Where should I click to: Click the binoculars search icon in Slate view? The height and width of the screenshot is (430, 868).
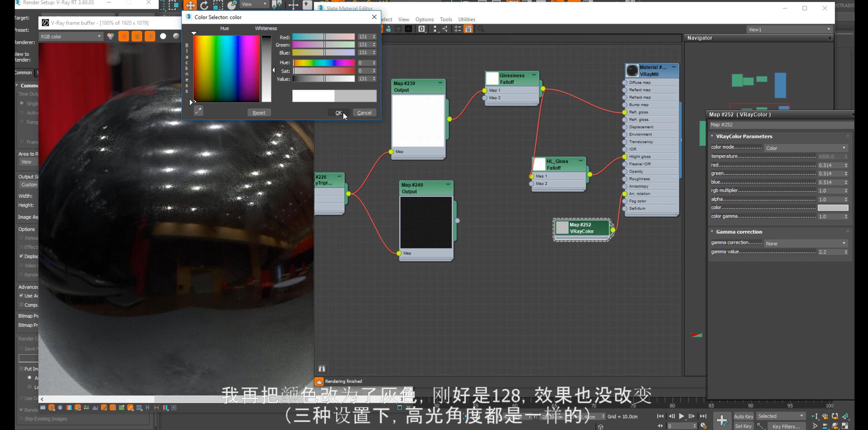pos(322,368)
